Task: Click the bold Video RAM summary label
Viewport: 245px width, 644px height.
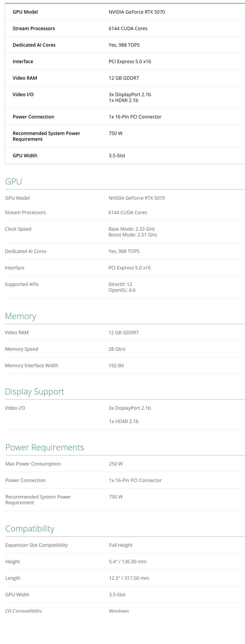Action: coord(25,78)
